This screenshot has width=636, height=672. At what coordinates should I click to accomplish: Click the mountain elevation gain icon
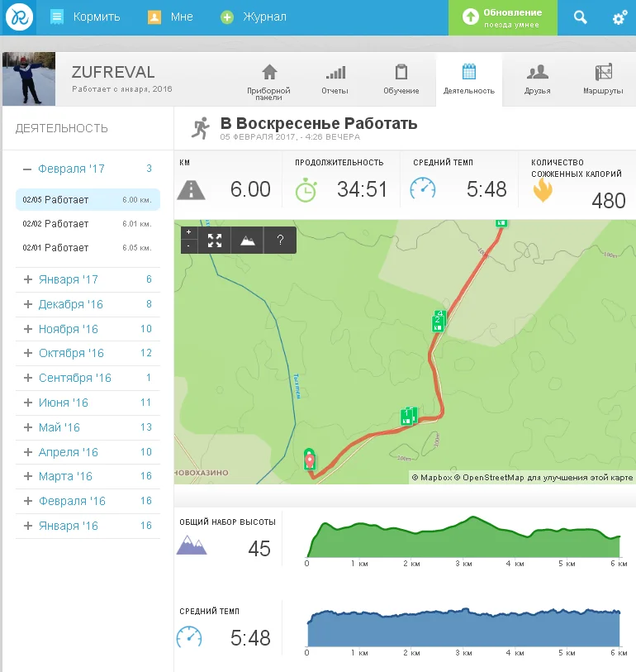(x=192, y=545)
